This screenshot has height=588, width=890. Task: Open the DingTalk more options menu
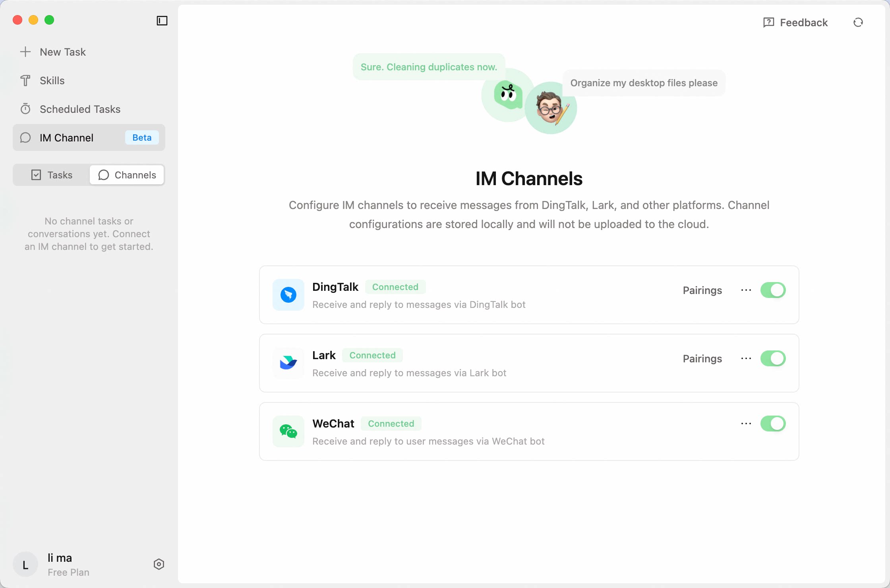point(745,290)
